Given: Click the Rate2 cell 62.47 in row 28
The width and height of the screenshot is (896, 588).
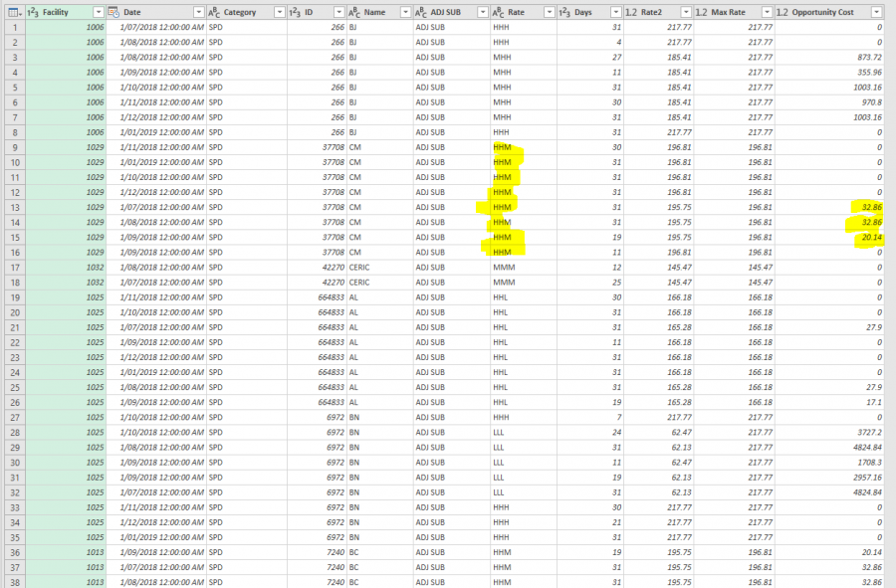Looking at the screenshot, I should (x=659, y=432).
